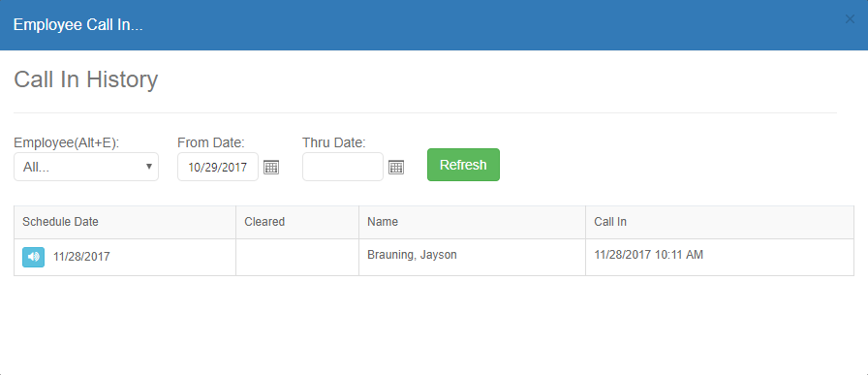Select the call in time 11/28/2017 10:11 AM
Image resolution: width=868 pixels, height=375 pixels.
[x=649, y=255]
